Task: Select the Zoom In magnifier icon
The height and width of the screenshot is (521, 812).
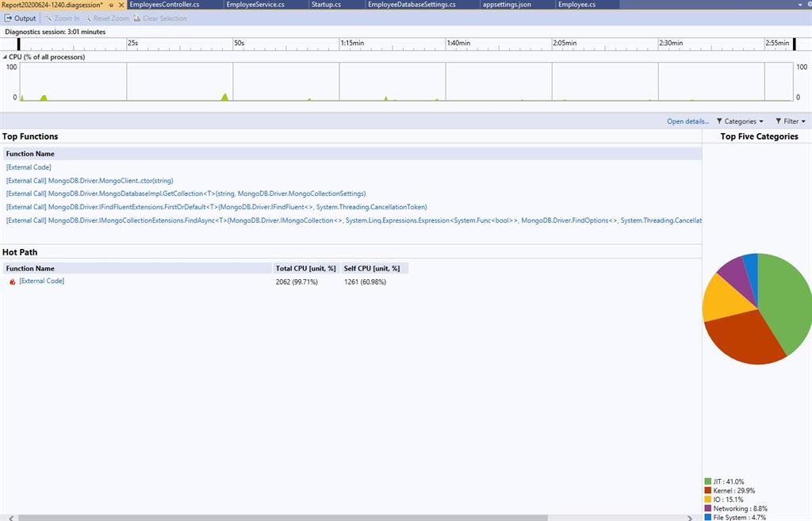Action: (x=49, y=17)
